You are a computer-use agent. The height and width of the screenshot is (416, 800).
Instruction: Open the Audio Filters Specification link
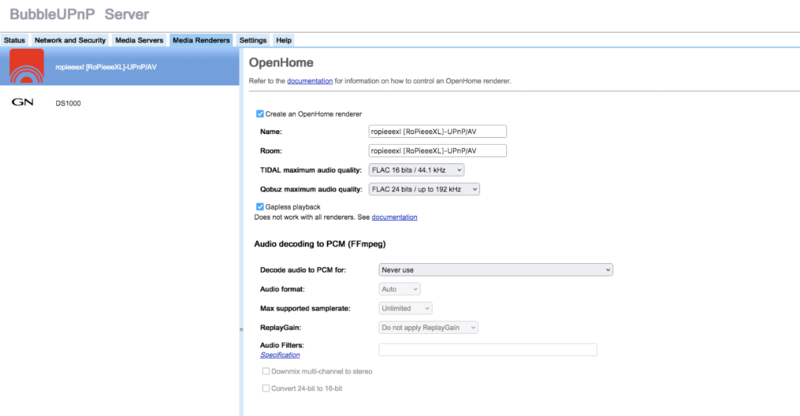(280, 355)
